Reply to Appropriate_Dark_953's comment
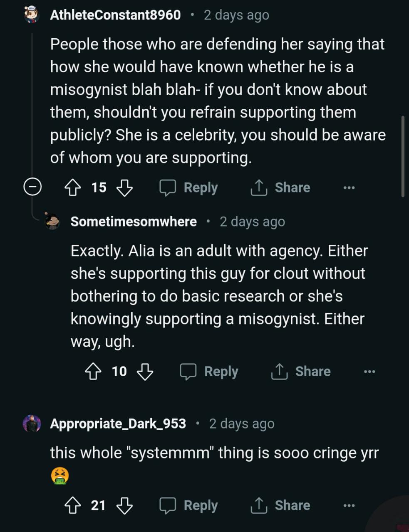 click(189, 505)
